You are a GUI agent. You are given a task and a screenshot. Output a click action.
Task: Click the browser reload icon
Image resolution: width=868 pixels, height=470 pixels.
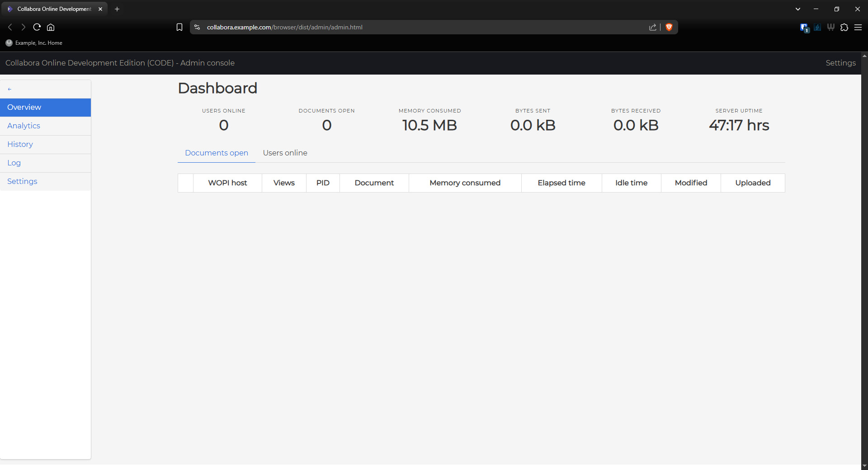[37, 27]
